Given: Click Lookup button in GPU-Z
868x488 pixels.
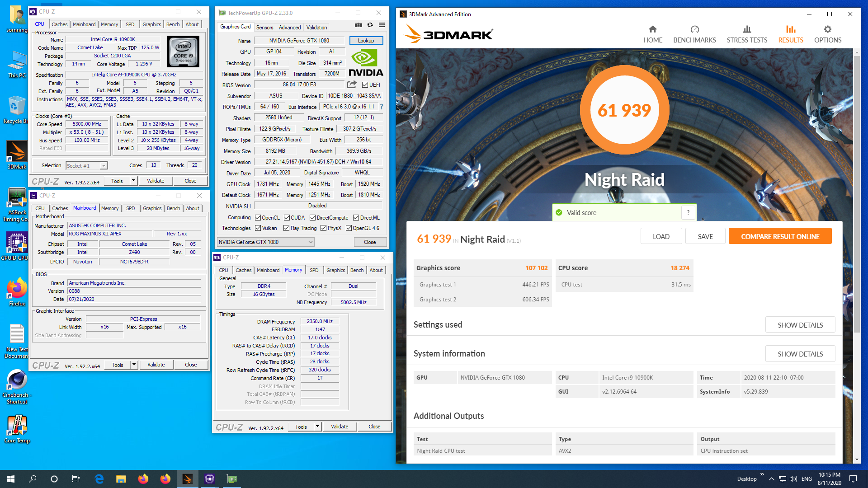Looking at the screenshot, I should [366, 41].
